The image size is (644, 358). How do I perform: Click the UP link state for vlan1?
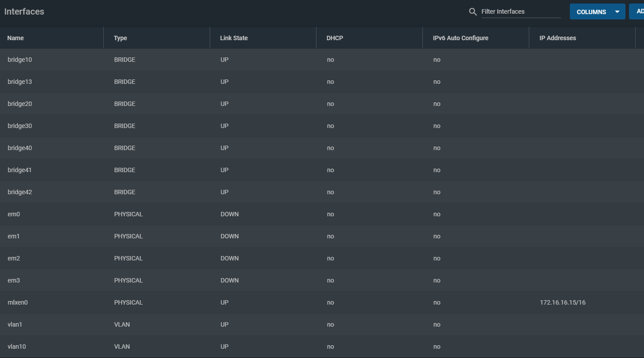225,324
